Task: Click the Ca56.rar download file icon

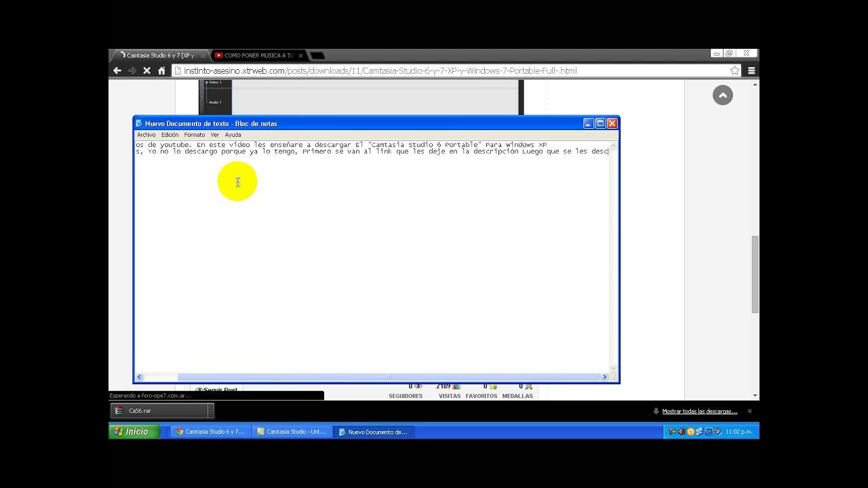Action: tap(119, 411)
